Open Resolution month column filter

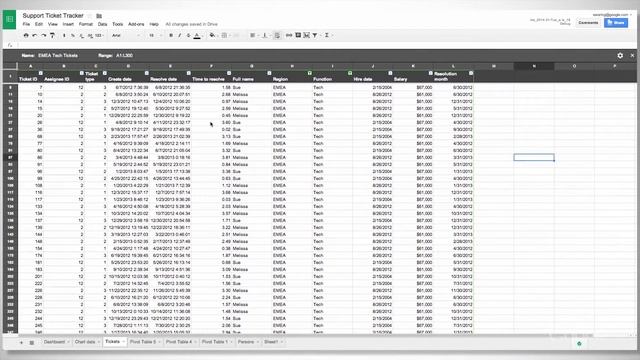pyautogui.click(x=471, y=73)
